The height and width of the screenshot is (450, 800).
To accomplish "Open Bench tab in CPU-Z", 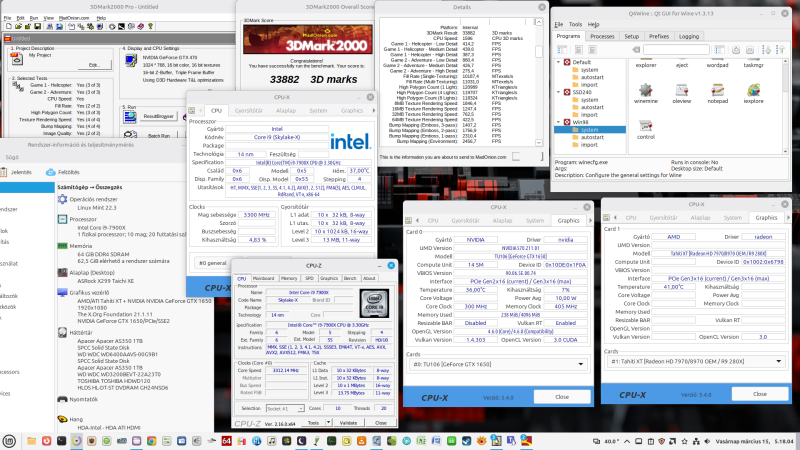I will [350, 278].
